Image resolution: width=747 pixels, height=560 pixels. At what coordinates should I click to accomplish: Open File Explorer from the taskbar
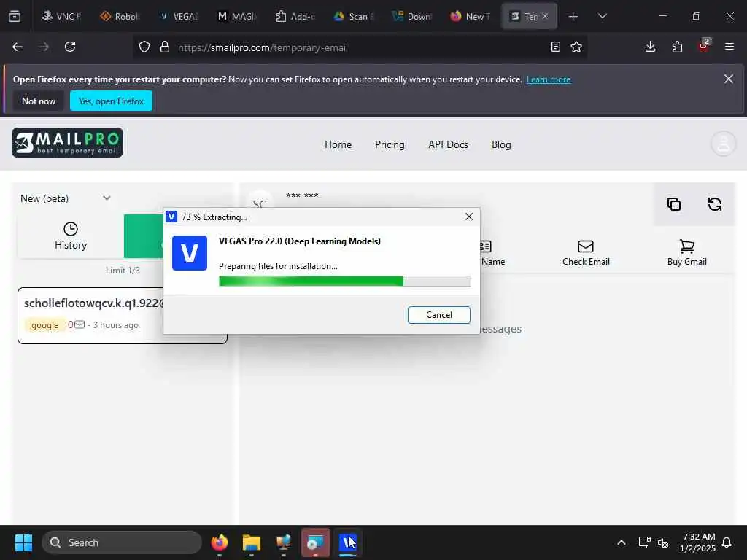[x=252, y=542]
